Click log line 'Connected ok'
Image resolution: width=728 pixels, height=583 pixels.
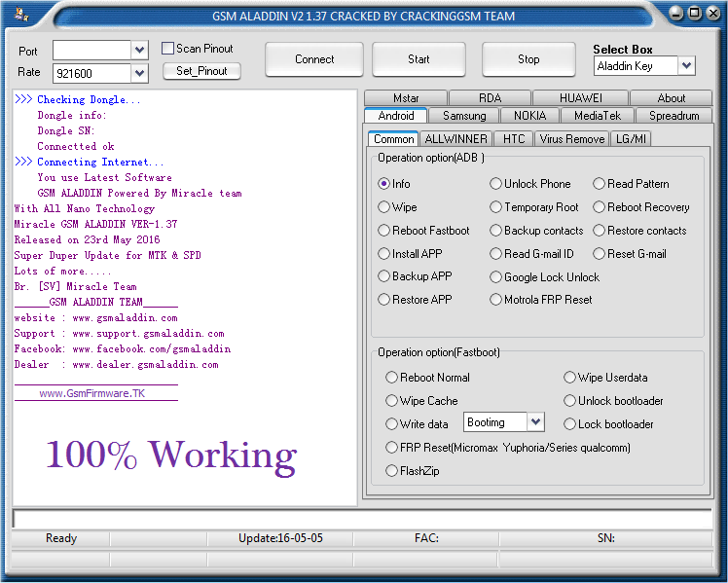point(76,146)
